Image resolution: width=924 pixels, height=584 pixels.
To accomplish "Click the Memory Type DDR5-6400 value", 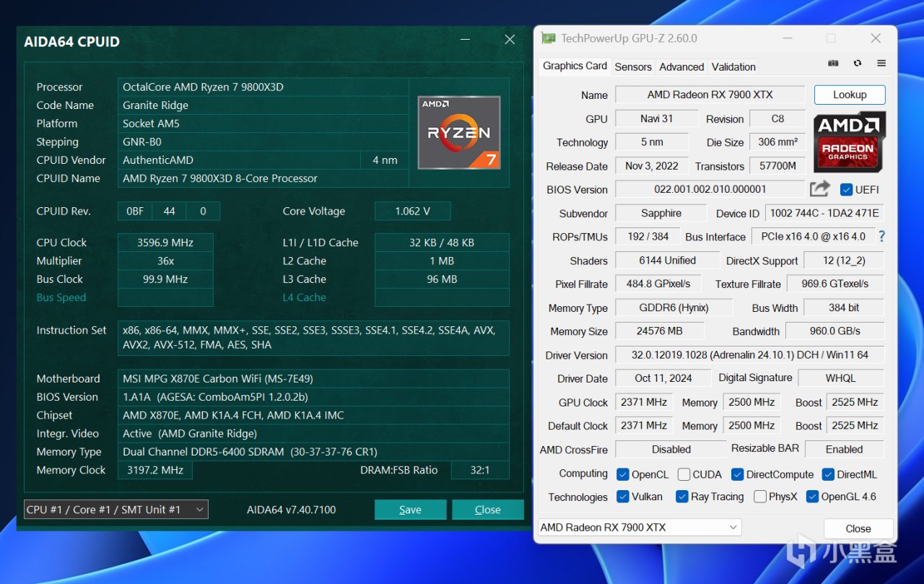I will click(313, 452).
